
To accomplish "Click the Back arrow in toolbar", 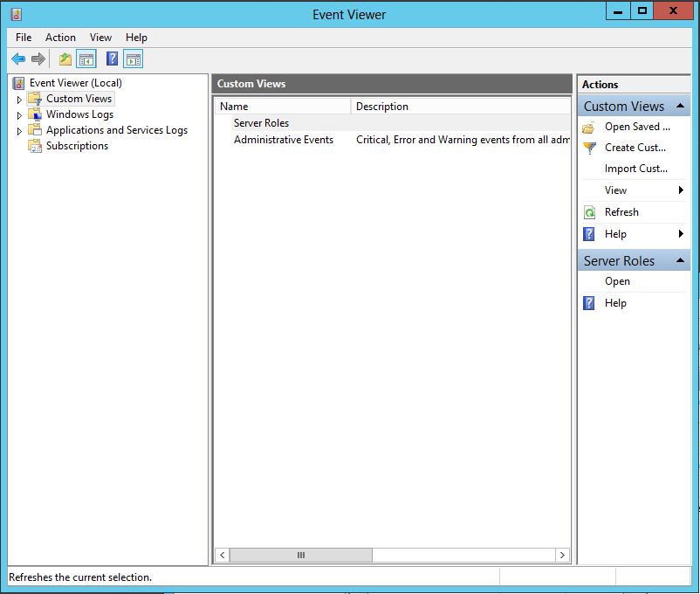I will (18, 59).
